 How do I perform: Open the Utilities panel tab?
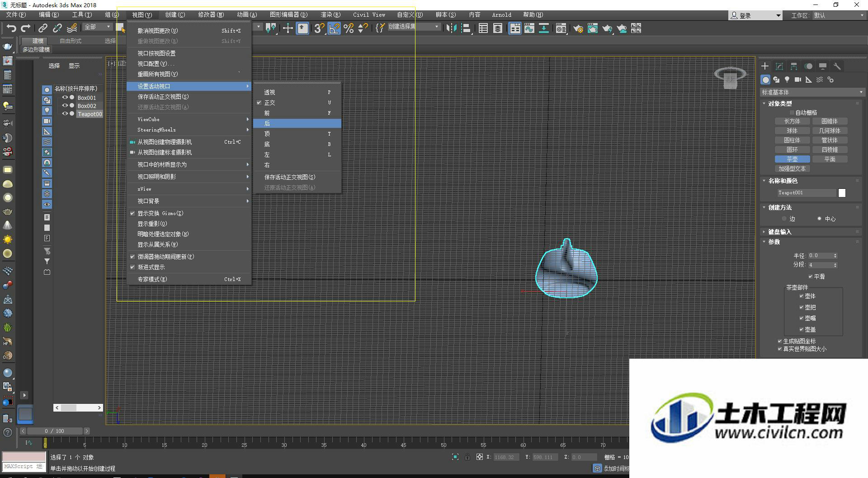click(837, 66)
